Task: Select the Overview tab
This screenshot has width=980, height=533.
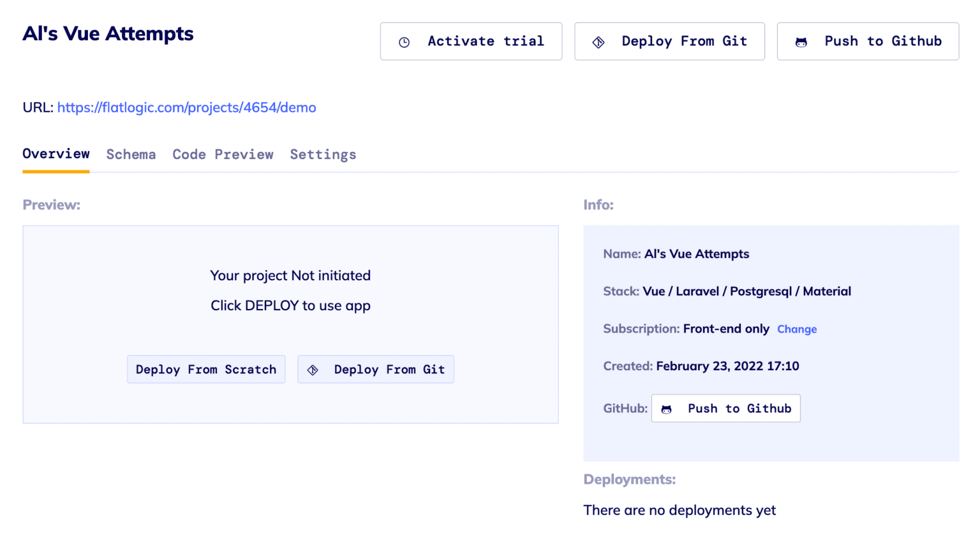Action: pos(56,154)
